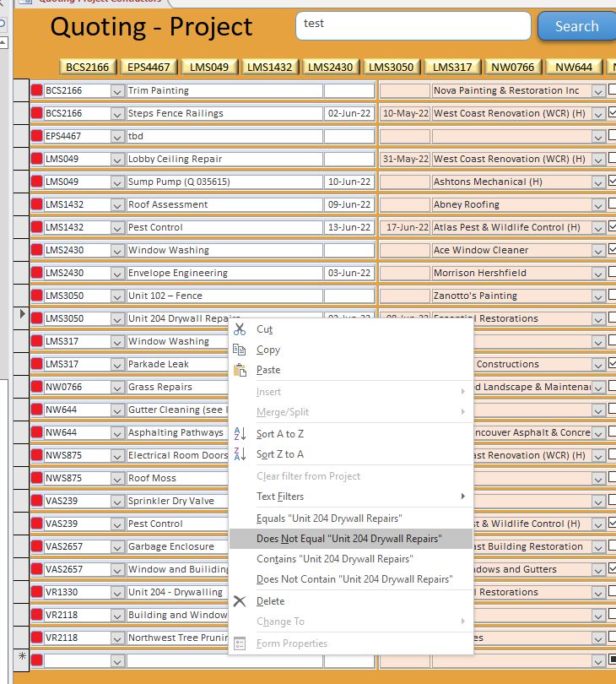Toggle checkbox on Morrison Hershfield row
This screenshot has height=684, width=616.
(612, 272)
